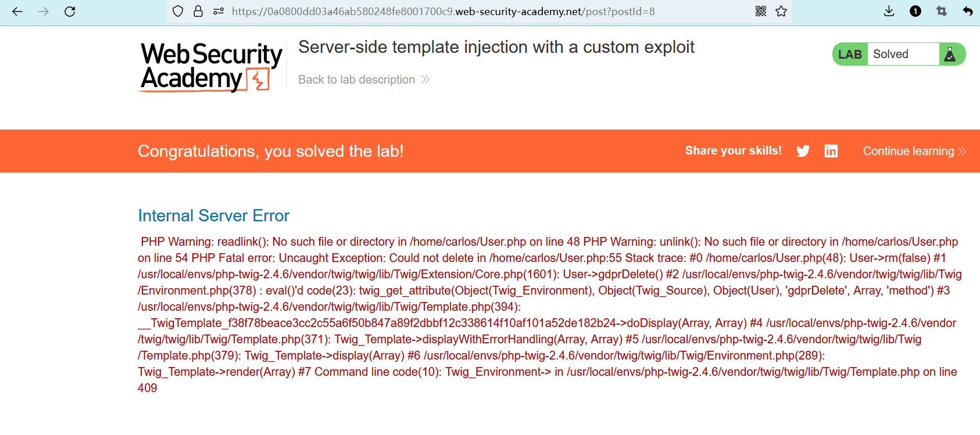Open the site permissions icon
Image resolution: width=980 pixels, height=435 pixels.
point(218,12)
